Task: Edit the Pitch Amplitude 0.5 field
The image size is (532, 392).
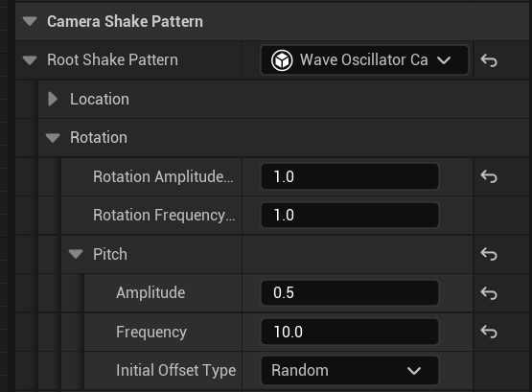Action: pos(350,292)
